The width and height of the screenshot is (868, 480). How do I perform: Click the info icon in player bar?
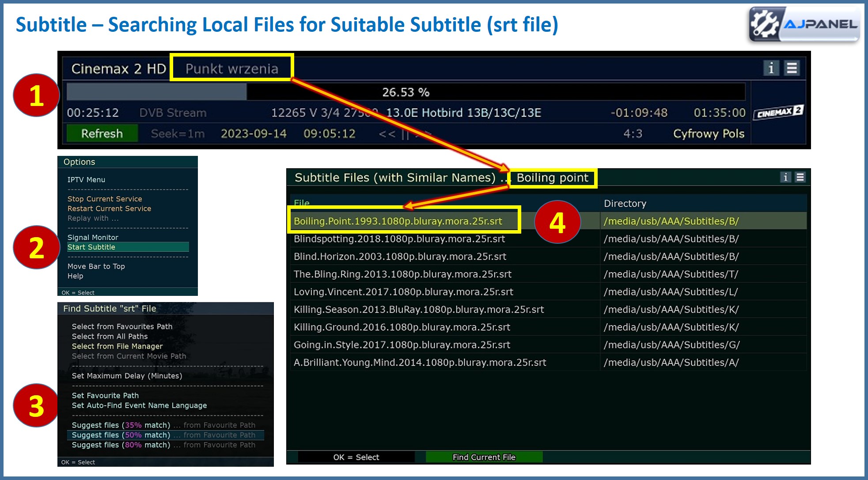(x=771, y=68)
